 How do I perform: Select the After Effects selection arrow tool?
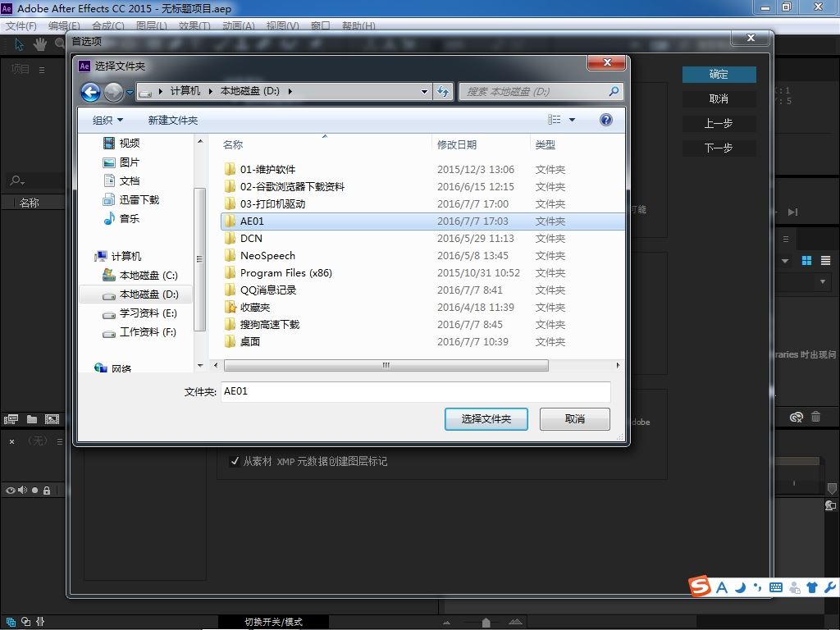[x=20, y=44]
